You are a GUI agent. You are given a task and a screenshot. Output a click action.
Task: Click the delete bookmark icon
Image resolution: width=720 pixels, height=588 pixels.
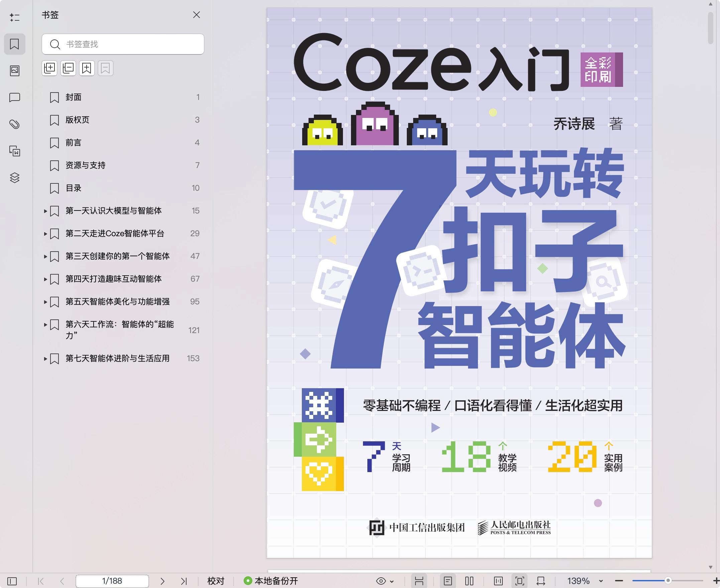tap(105, 68)
